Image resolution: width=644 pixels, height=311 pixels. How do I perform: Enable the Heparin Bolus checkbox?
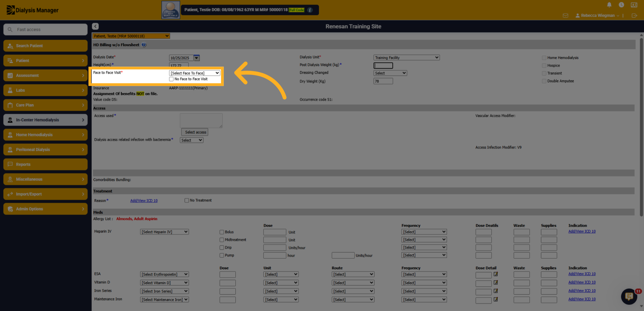coord(222,232)
